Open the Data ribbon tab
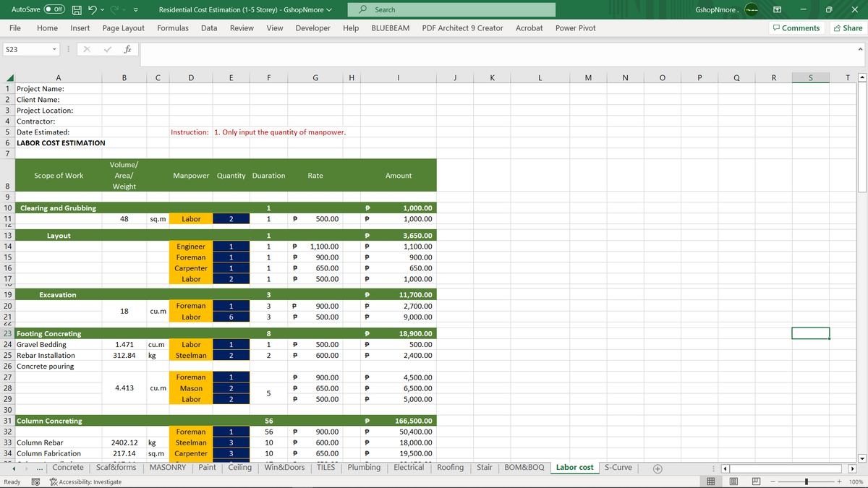This screenshot has width=868, height=488. 209,28
